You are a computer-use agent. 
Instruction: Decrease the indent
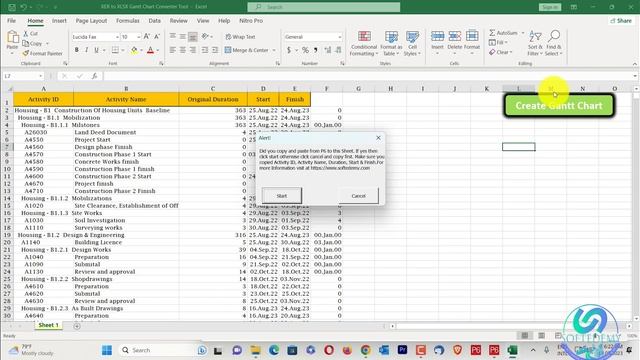point(204,50)
